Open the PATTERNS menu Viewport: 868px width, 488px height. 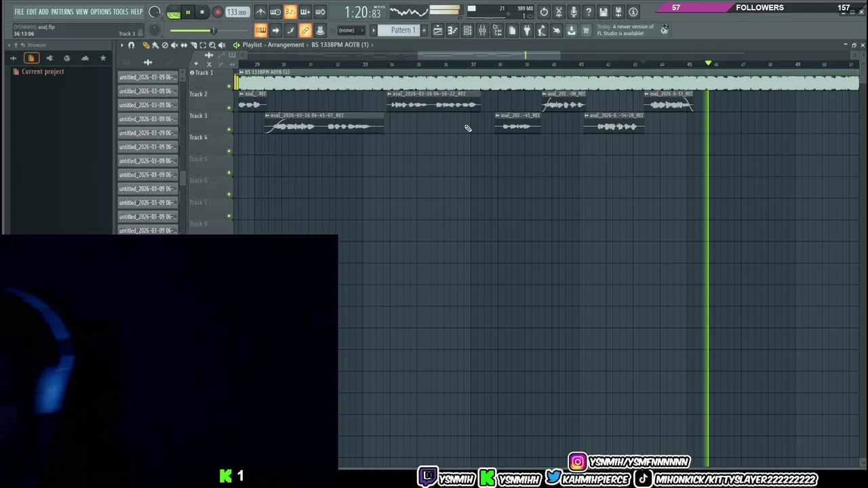pyautogui.click(x=62, y=12)
